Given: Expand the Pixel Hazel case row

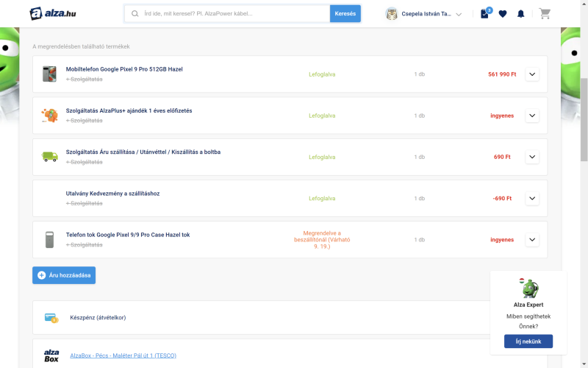Looking at the screenshot, I should pyautogui.click(x=532, y=240).
